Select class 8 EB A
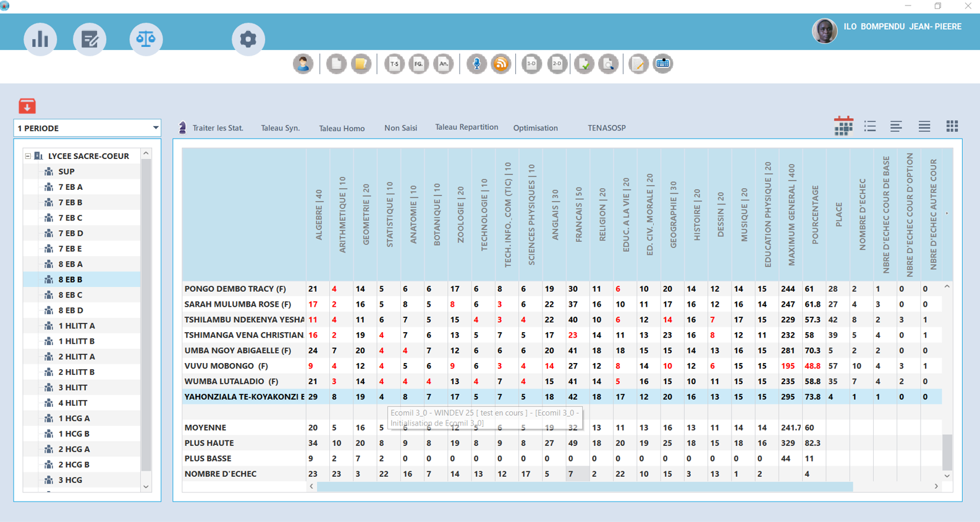The height and width of the screenshot is (522, 980). click(x=70, y=264)
